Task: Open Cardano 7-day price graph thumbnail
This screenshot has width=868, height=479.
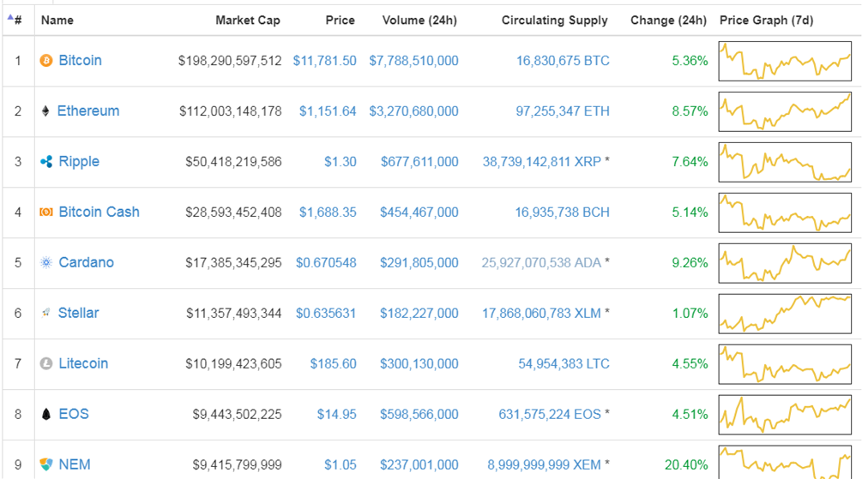Action: 785,263
